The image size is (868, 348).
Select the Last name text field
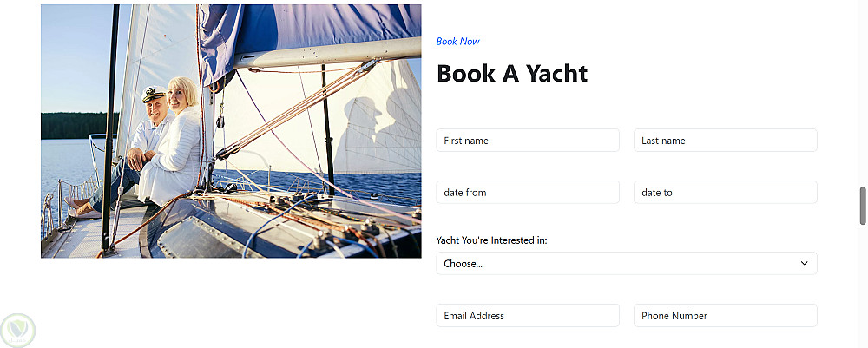click(726, 141)
